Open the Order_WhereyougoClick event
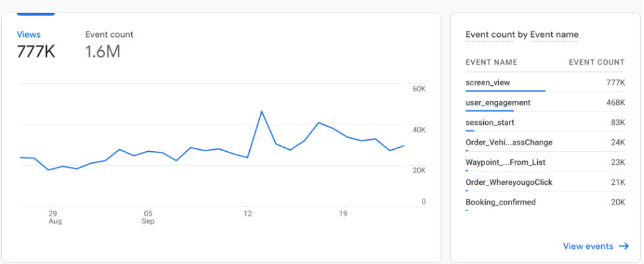The height and width of the screenshot is (264, 644). [x=509, y=182]
